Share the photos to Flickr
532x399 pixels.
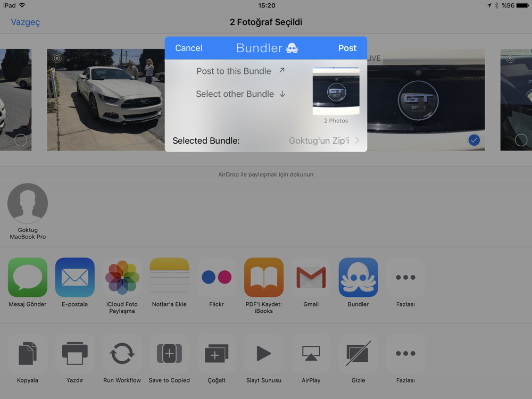click(x=217, y=278)
